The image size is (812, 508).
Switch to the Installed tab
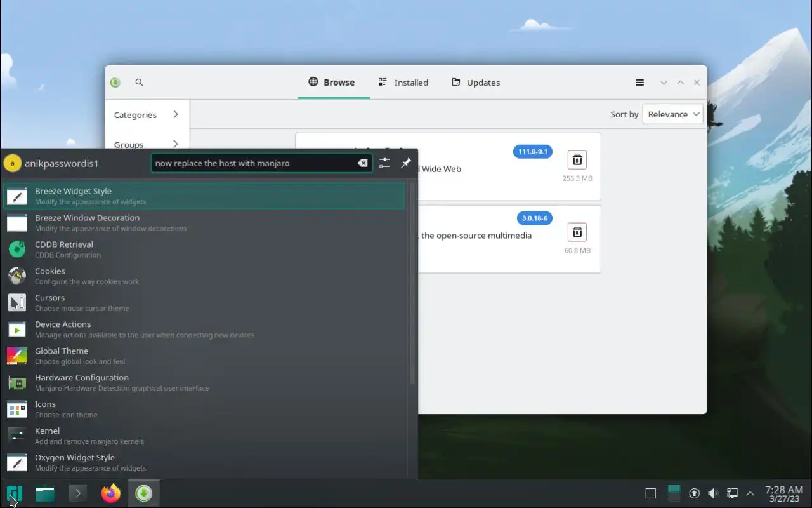tap(403, 83)
